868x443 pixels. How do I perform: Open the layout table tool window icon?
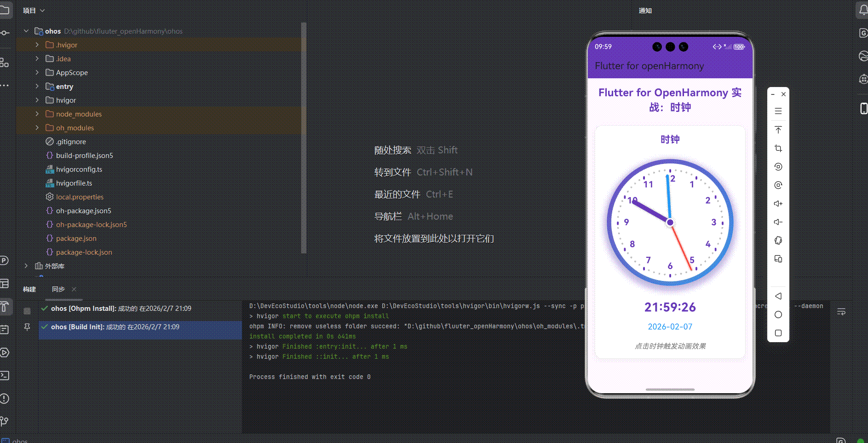point(5,283)
